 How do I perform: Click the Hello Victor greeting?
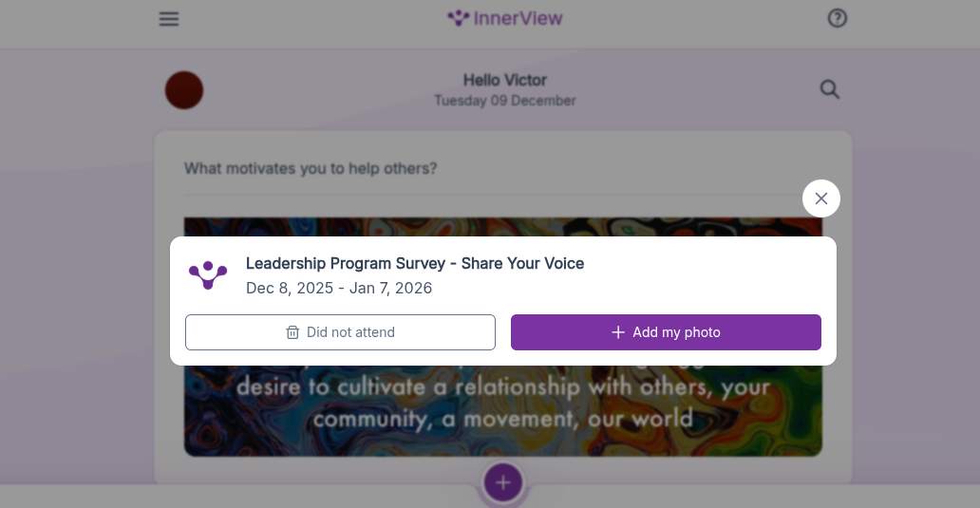(505, 80)
